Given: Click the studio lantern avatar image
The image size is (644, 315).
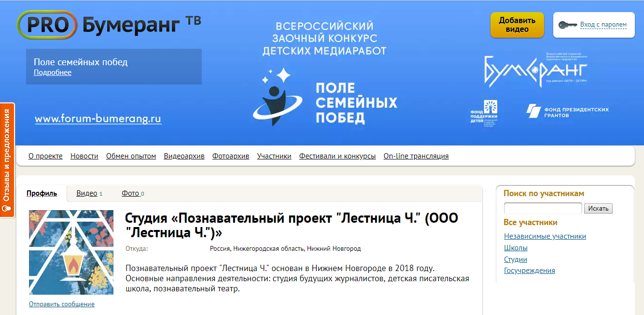Looking at the screenshot, I should 71,252.
